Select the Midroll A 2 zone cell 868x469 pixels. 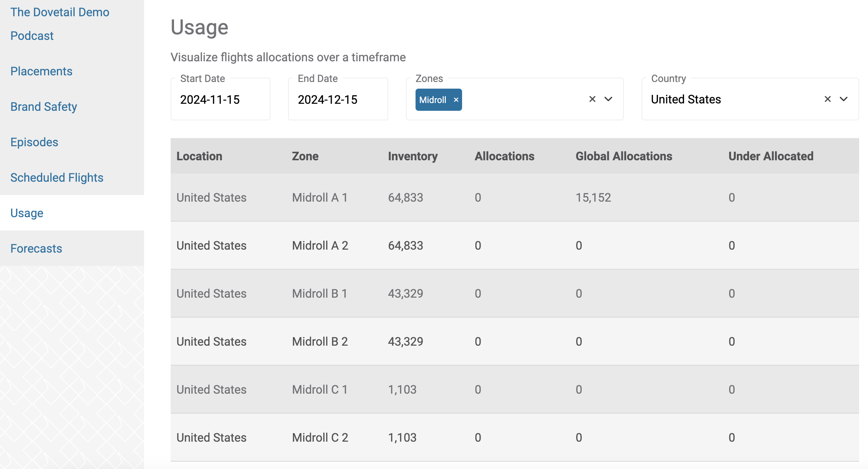pyautogui.click(x=320, y=246)
